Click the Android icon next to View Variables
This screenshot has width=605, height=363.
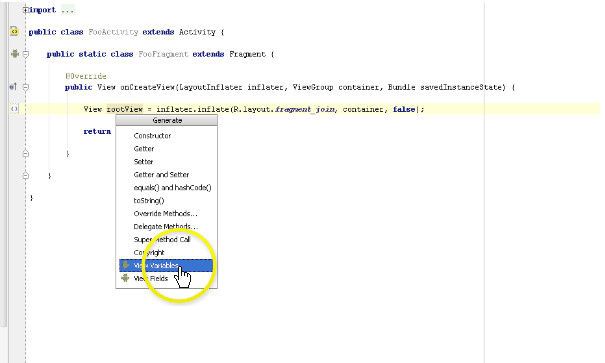pos(125,265)
